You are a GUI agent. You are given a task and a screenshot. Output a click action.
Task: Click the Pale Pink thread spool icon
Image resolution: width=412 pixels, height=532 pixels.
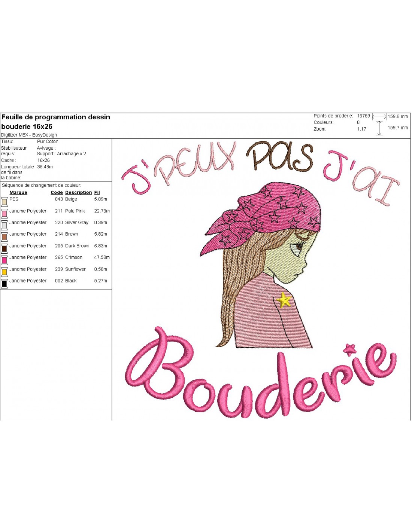pos(4,213)
